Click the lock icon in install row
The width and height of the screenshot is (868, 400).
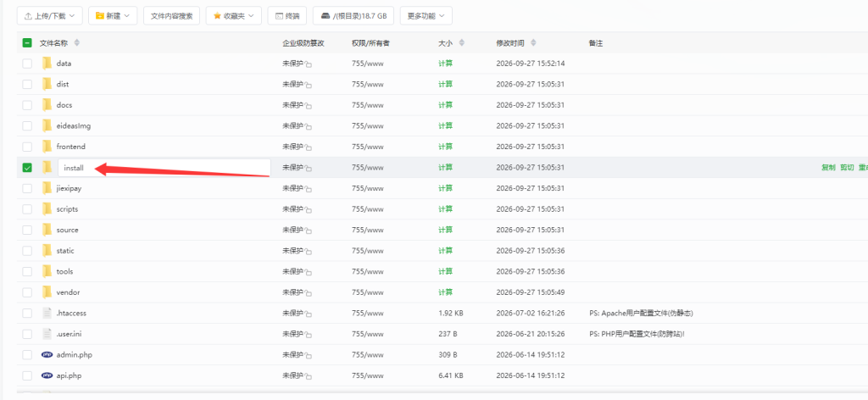pyautogui.click(x=309, y=169)
